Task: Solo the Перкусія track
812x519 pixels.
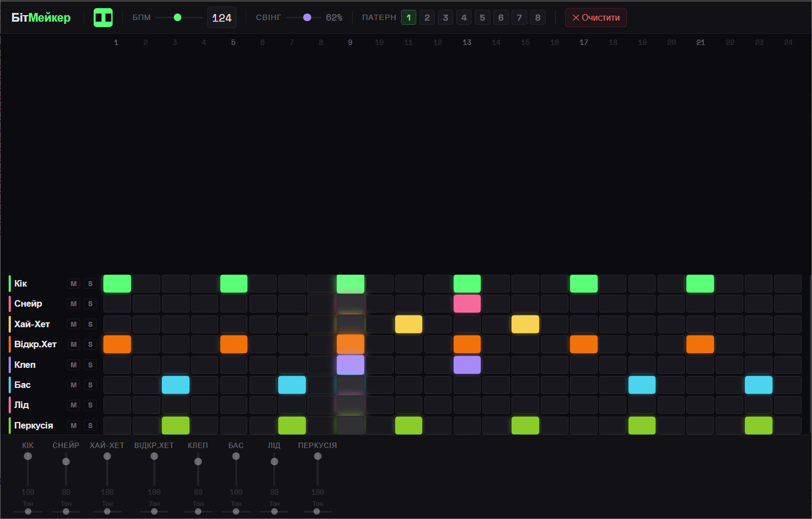Action: coord(90,425)
